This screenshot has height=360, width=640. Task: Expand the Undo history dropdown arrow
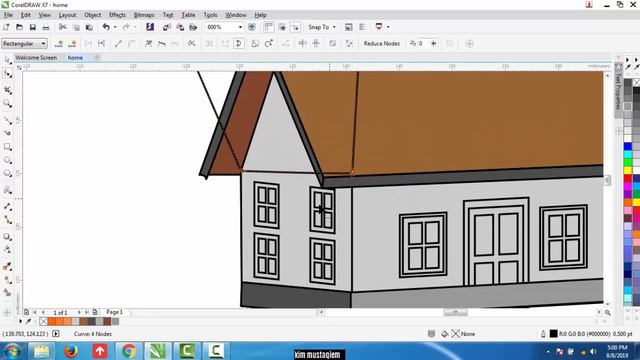(x=115, y=27)
